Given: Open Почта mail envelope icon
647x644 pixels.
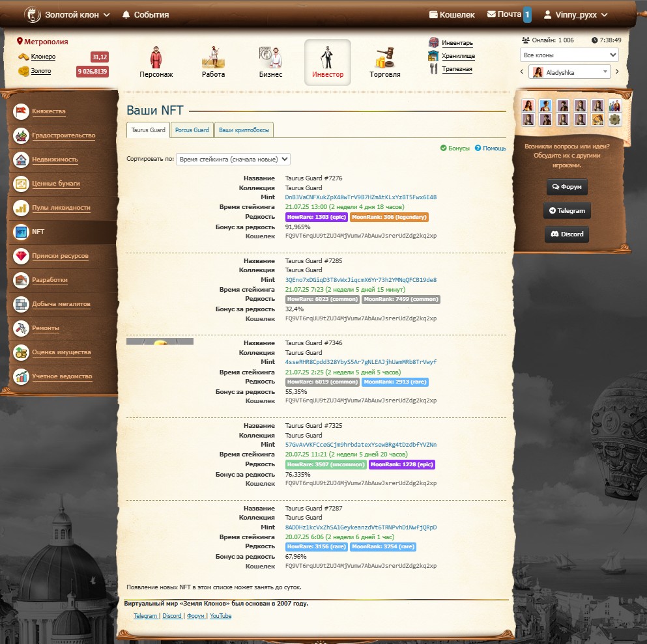Looking at the screenshot, I should pyautogui.click(x=491, y=14).
